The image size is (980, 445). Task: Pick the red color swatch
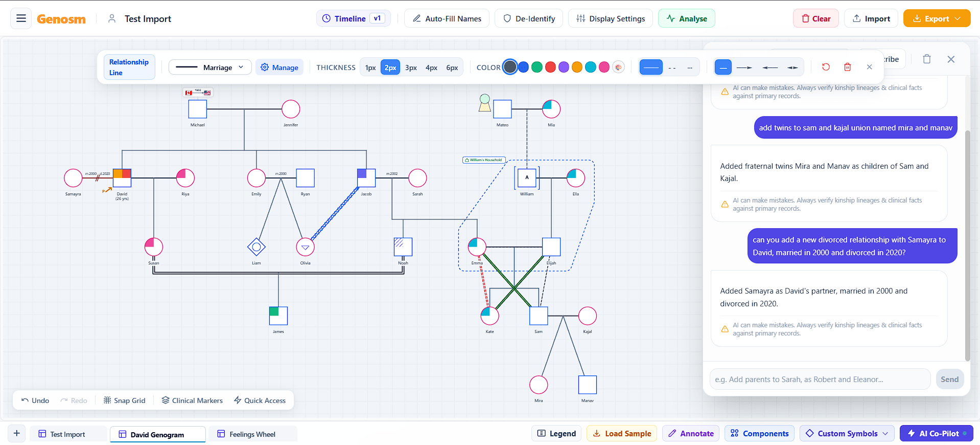[550, 67]
